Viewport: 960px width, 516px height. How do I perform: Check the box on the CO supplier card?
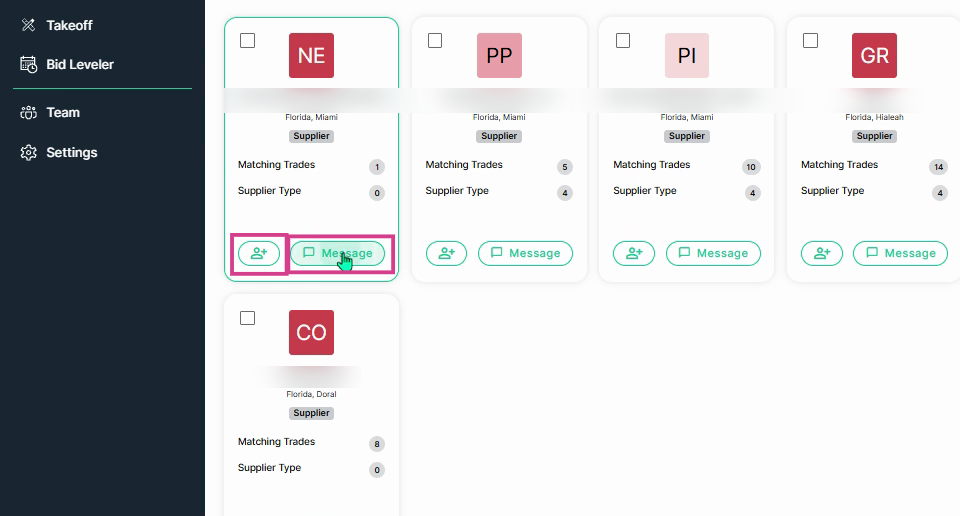(x=247, y=318)
